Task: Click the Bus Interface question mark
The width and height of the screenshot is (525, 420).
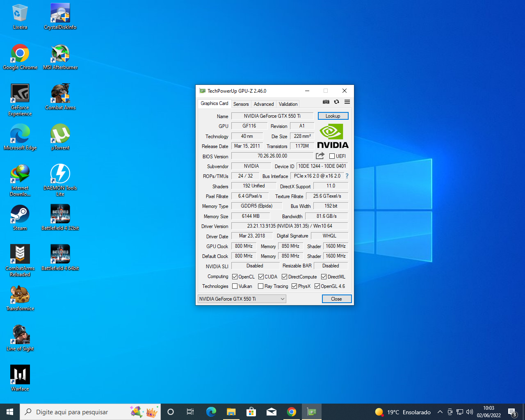Action: (x=347, y=176)
